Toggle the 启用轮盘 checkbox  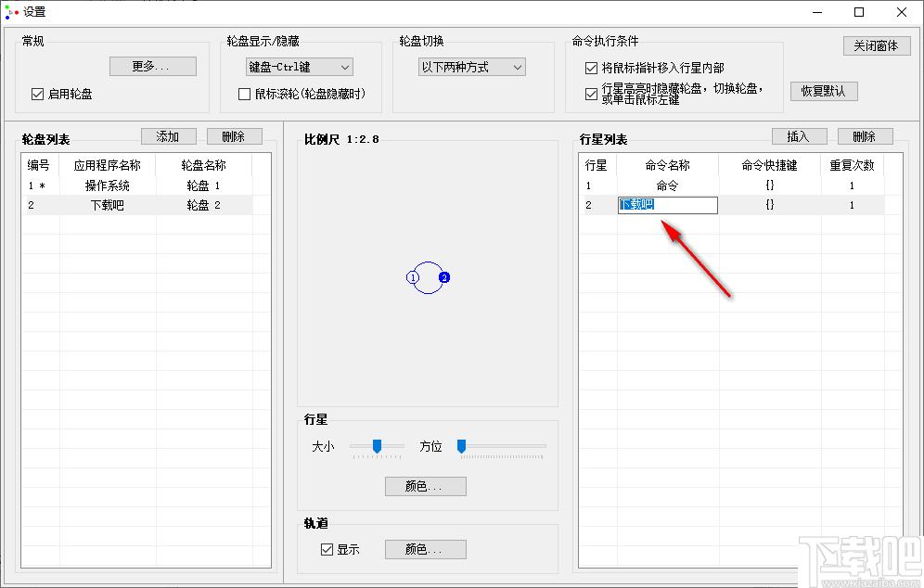pyautogui.click(x=37, y=94)
